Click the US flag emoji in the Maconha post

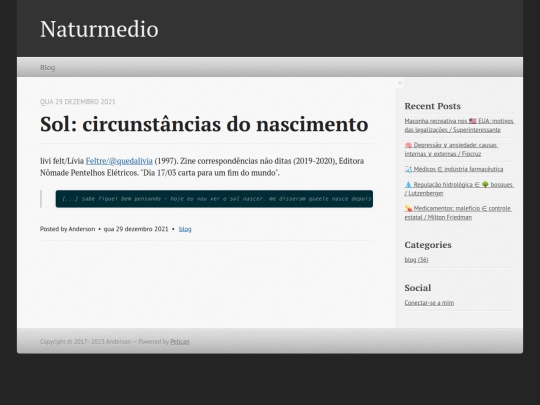coord(472,121)
